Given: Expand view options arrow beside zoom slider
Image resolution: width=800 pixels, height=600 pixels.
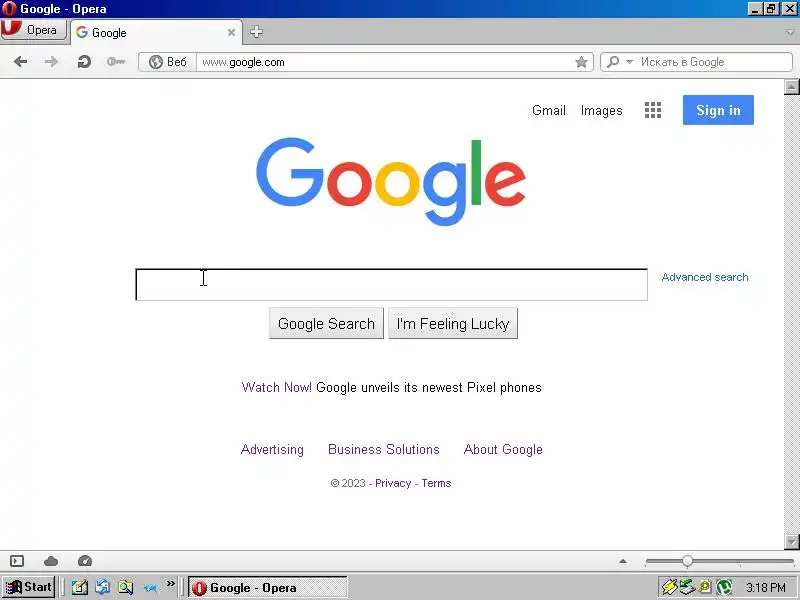Looking at the screenshot, I should (x=622, y=561).
